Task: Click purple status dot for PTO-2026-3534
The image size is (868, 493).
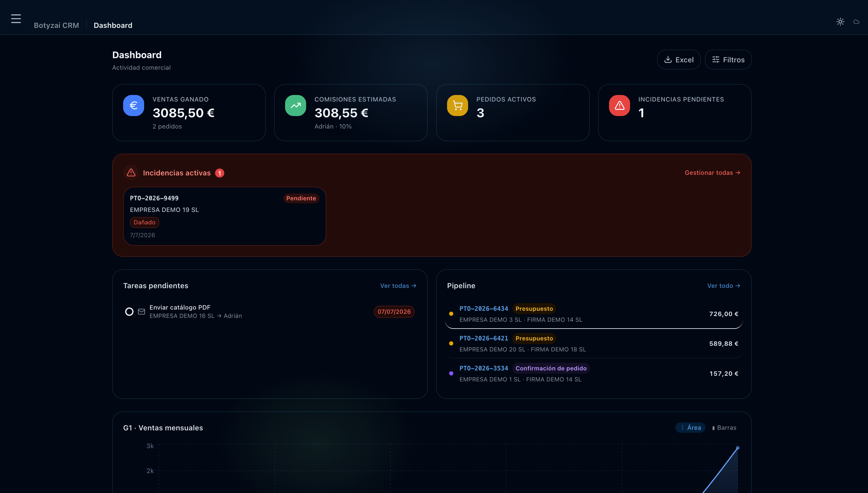Action: 451,373
